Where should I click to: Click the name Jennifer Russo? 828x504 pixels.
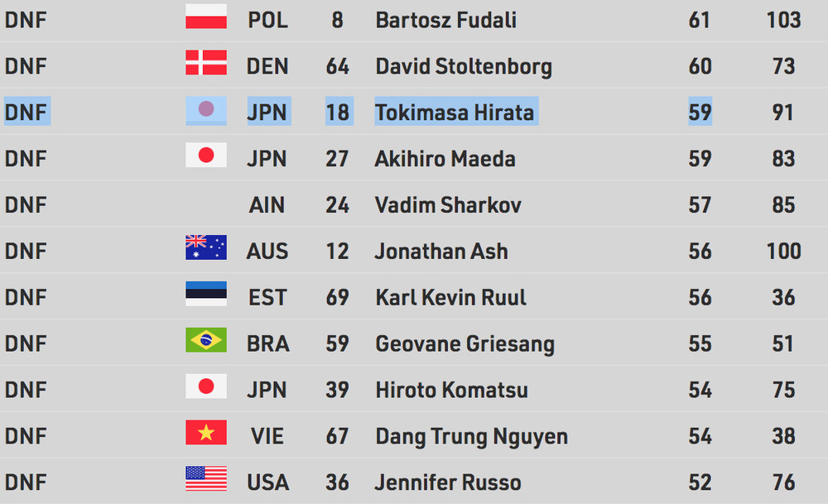(448, 482)
